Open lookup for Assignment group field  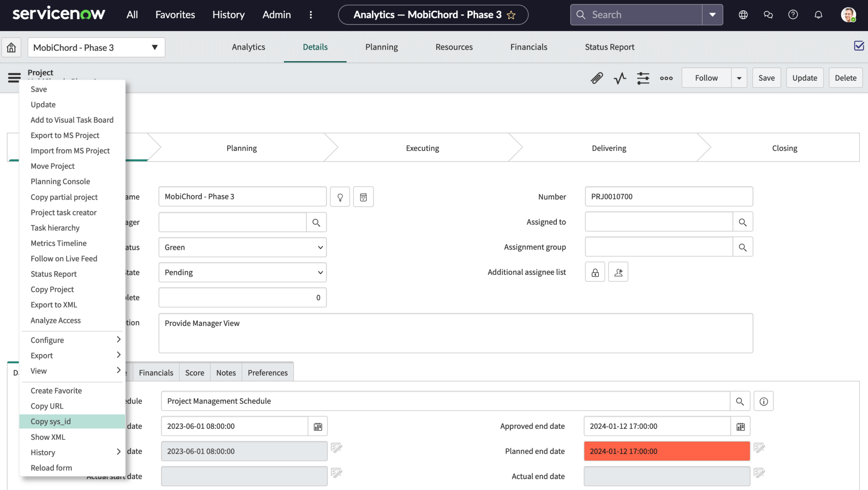pyautogui.click(x=743, y=247)
